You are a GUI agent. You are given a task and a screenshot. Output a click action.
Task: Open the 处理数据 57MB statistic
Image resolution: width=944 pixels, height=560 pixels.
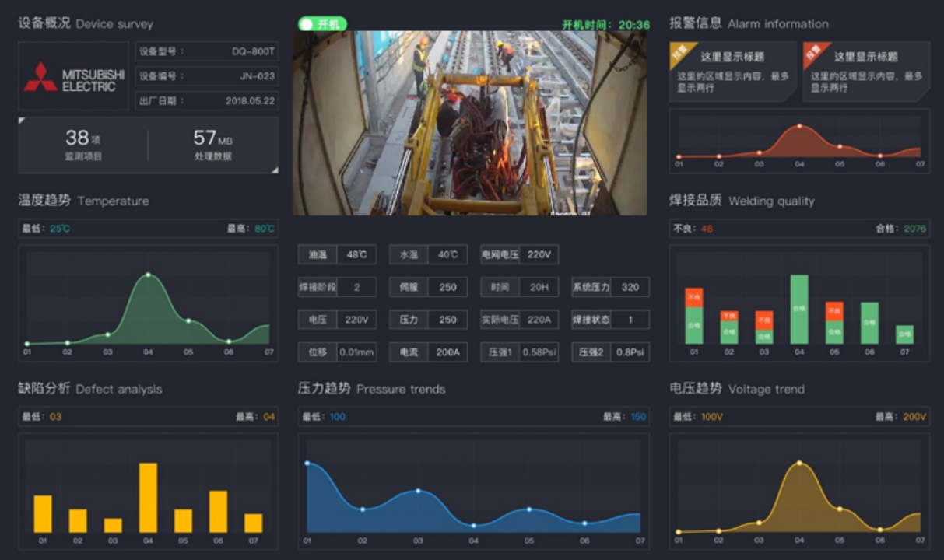point(212,145)
